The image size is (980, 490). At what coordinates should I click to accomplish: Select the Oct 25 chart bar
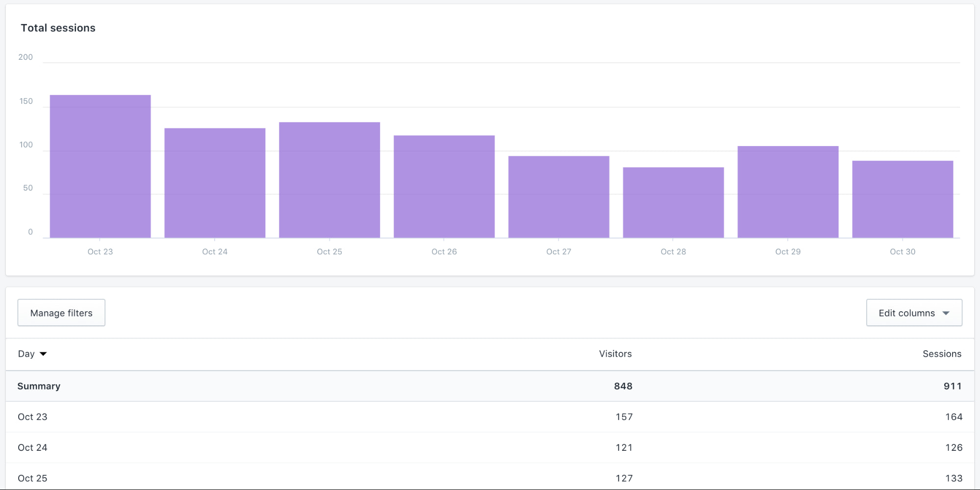(x=329, y=180)
